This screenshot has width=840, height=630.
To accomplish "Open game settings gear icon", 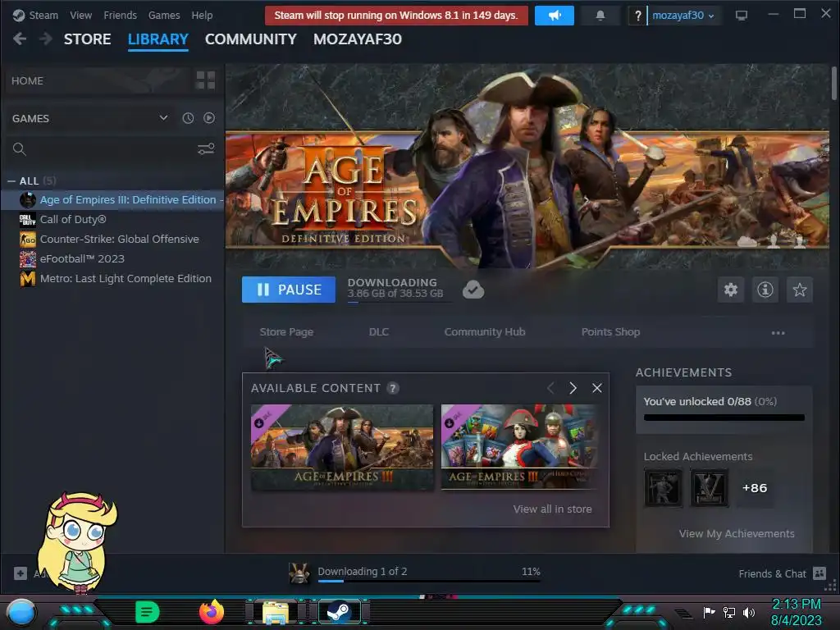I will (x=731, y=290).
